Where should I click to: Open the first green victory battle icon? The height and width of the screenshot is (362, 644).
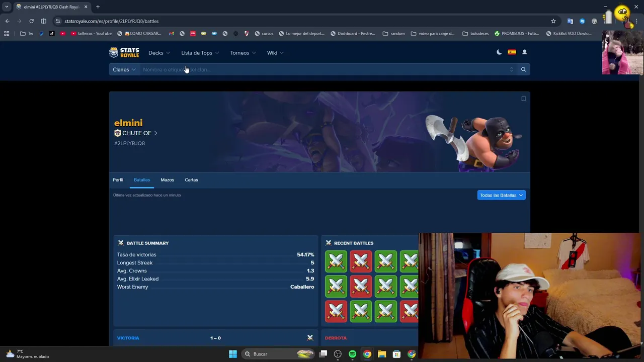pos(336,261)
